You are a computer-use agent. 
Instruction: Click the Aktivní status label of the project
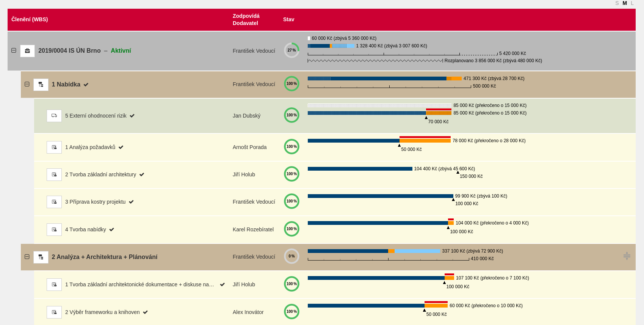coord(121,50)
